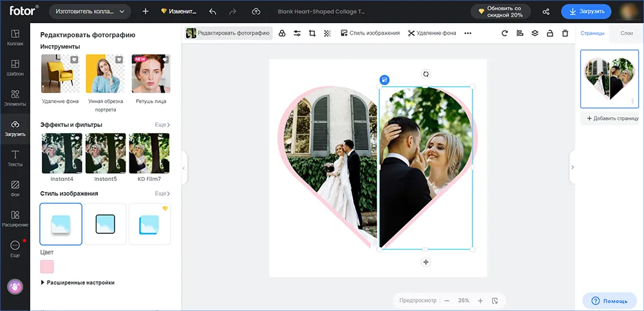Apply the Instant4 filter
The height and width of the screenshot is (311, 644).
tap(61, 153)
